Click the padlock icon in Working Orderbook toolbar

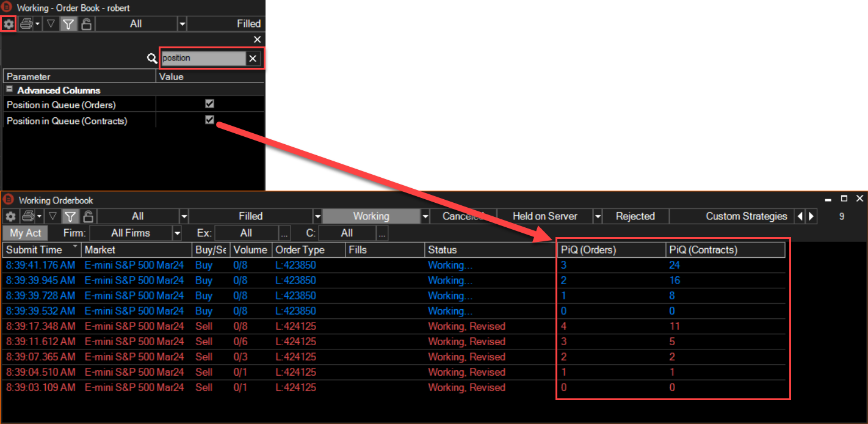click(88, 216)
